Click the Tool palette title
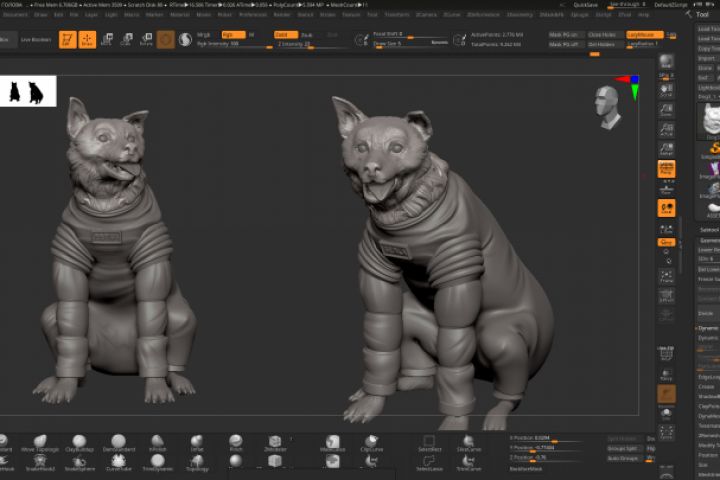 coord(703,15)
